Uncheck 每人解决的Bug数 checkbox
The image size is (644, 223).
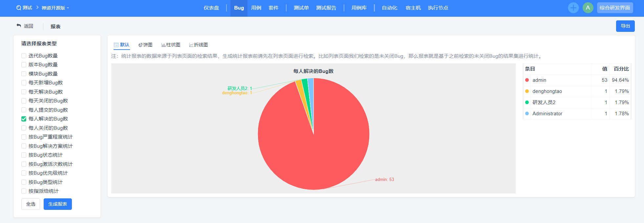(24, 119)
